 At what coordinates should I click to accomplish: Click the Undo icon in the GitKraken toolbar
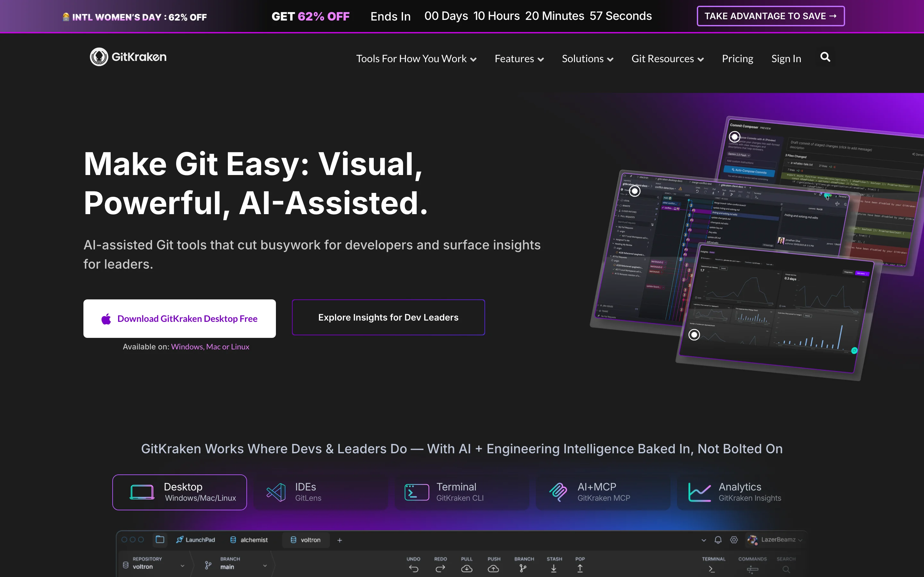click(x=414, y=568)
